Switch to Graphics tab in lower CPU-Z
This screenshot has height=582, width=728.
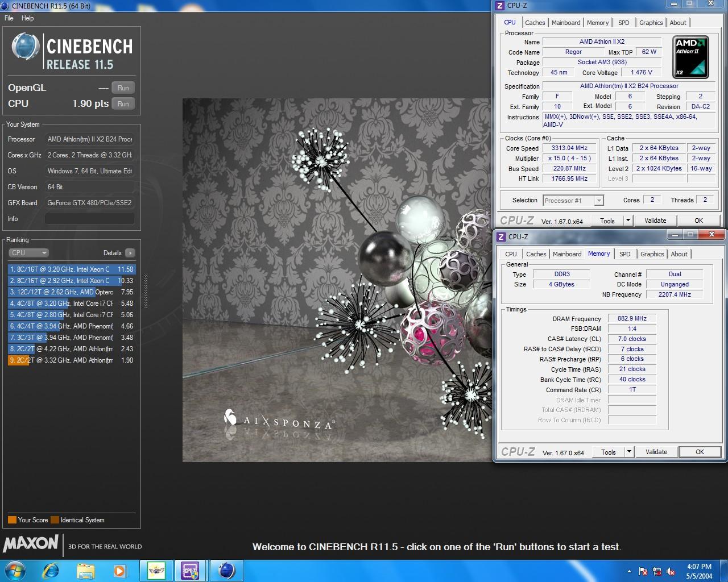[x=652, y=254]
